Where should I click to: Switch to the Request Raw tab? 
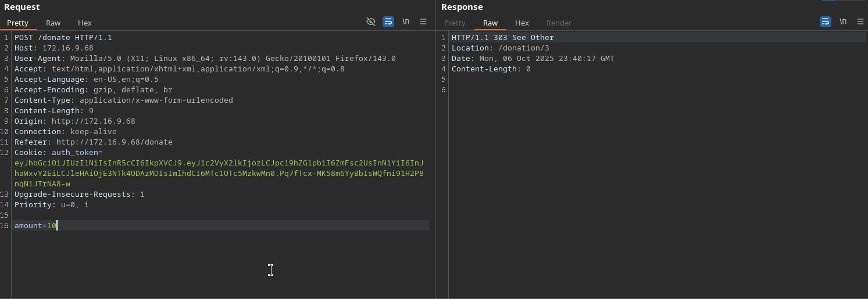(53, 23)
